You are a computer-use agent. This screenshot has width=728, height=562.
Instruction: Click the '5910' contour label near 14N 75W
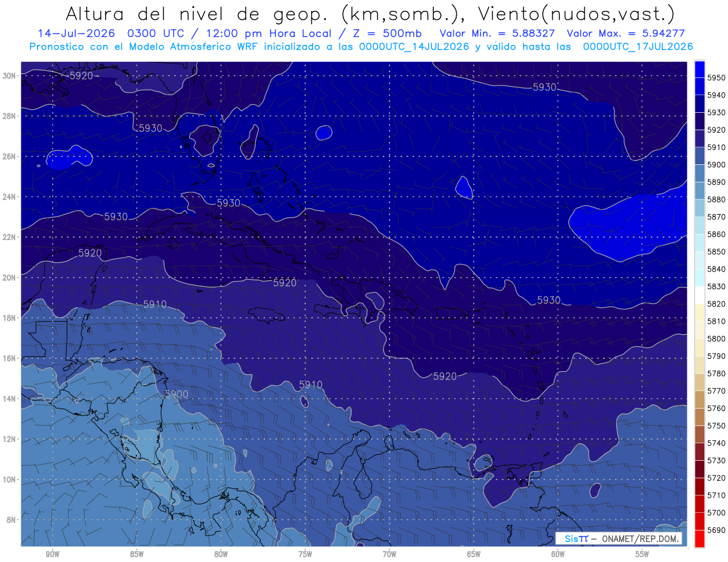[311, 385]
